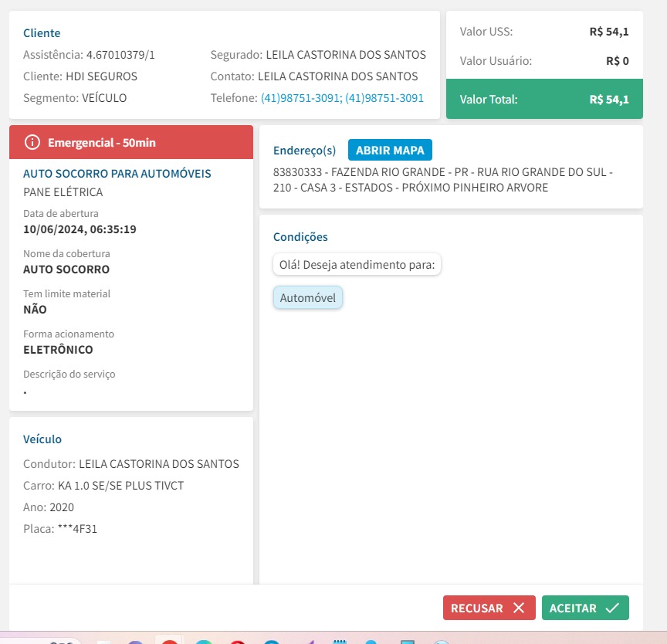Viewport: 667px width, 644px height.
Task: Click the Endereço(s) heading
Action: [x=305, y=151]
